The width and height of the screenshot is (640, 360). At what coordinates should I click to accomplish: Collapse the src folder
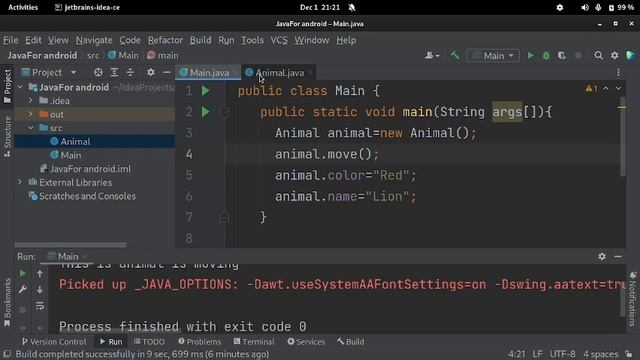[x=30, y=128]
